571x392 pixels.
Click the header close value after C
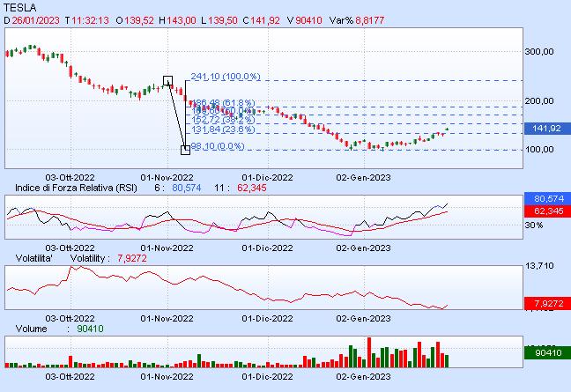tap(265, 20)
